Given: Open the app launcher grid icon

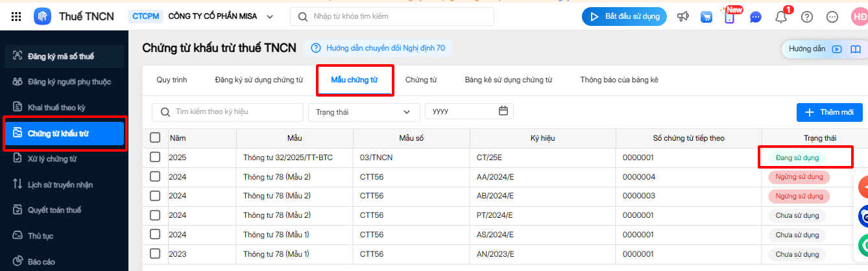Looking at the screenshot, I should tap(17, 16).
